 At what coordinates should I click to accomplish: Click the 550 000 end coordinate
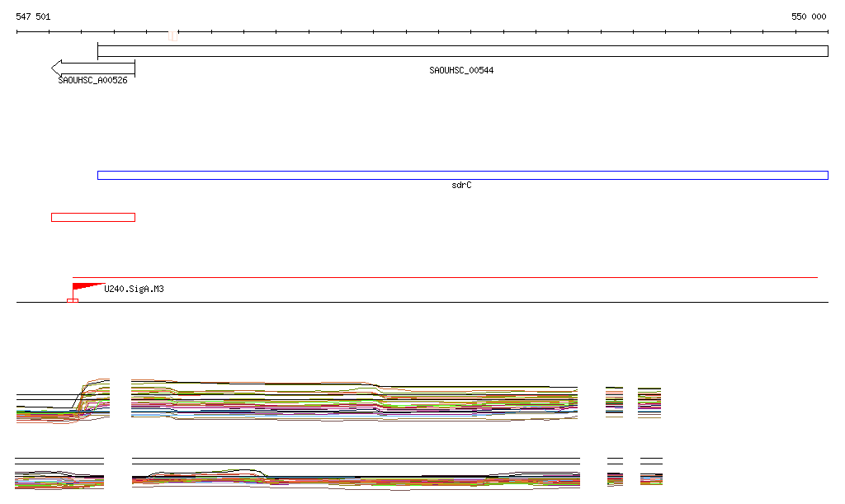[809, 16]
